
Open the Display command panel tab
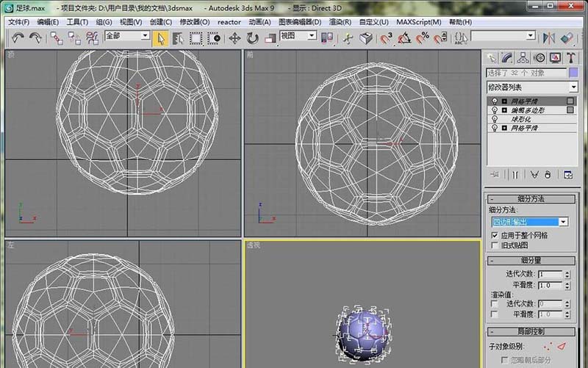point(555,58)
